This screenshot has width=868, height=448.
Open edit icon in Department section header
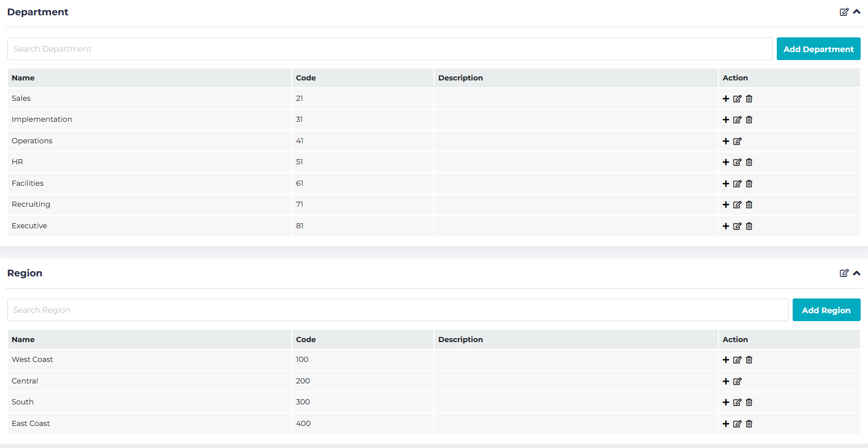(844, 12)
